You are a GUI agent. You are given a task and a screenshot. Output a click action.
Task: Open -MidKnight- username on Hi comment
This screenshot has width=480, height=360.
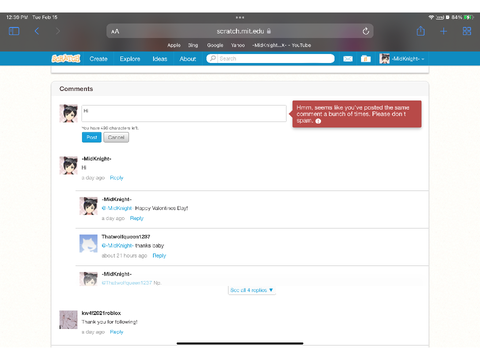click(x=97, y=159)
